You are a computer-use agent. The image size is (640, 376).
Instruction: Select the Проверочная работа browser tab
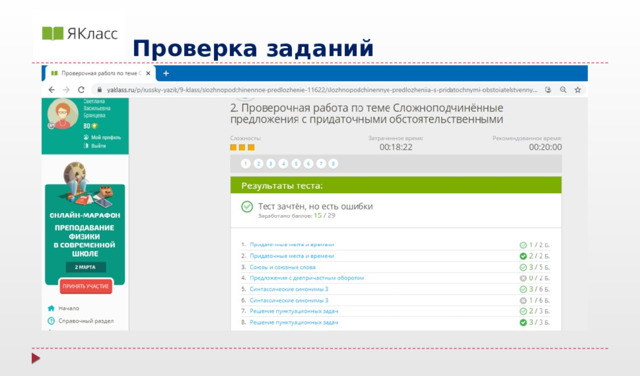(99, 73)
